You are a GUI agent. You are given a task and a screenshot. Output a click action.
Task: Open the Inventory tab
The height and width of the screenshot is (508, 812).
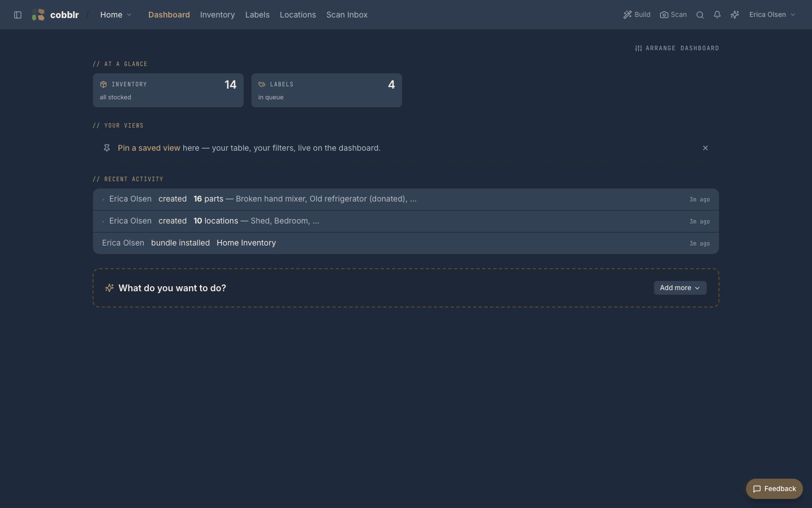click(217, 15)
